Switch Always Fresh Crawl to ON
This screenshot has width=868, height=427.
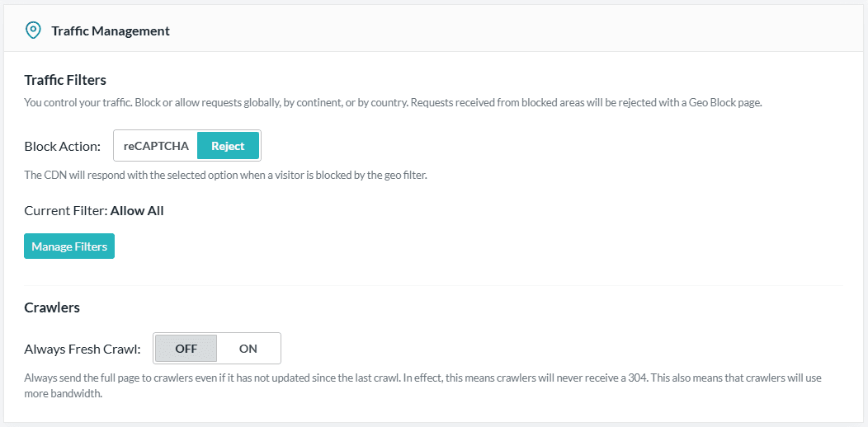click(248, 349)
